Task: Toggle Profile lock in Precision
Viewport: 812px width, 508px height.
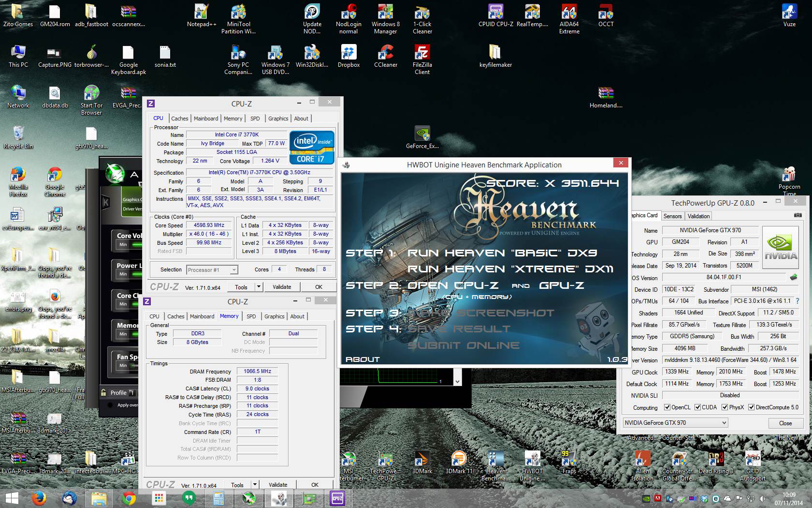Action: click(x=103, y=392)
